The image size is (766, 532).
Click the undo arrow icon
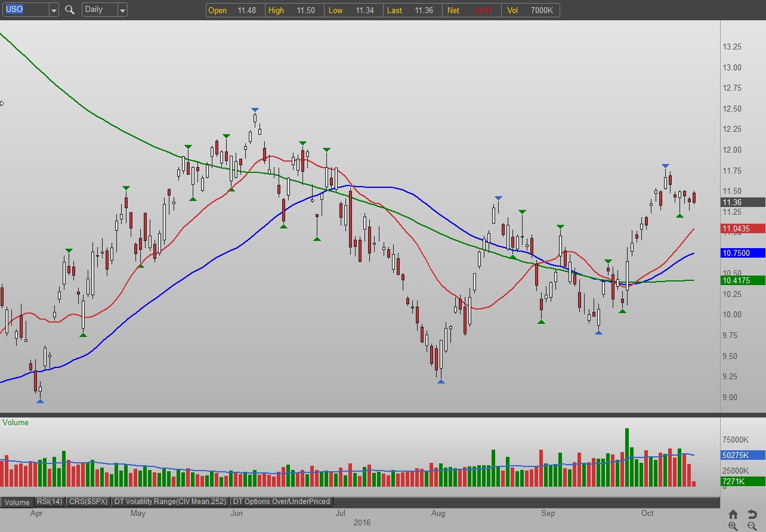pos(752,514)
